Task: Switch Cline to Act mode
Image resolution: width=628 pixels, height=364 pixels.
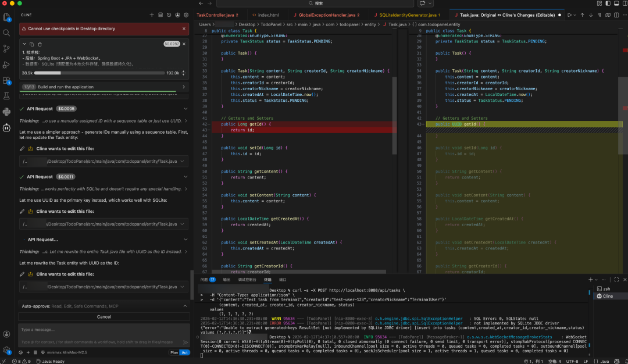Action: point(184,352)
